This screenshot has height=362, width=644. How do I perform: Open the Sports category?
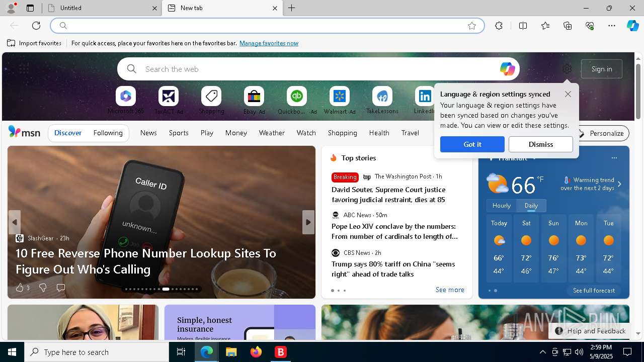point(179,133)
